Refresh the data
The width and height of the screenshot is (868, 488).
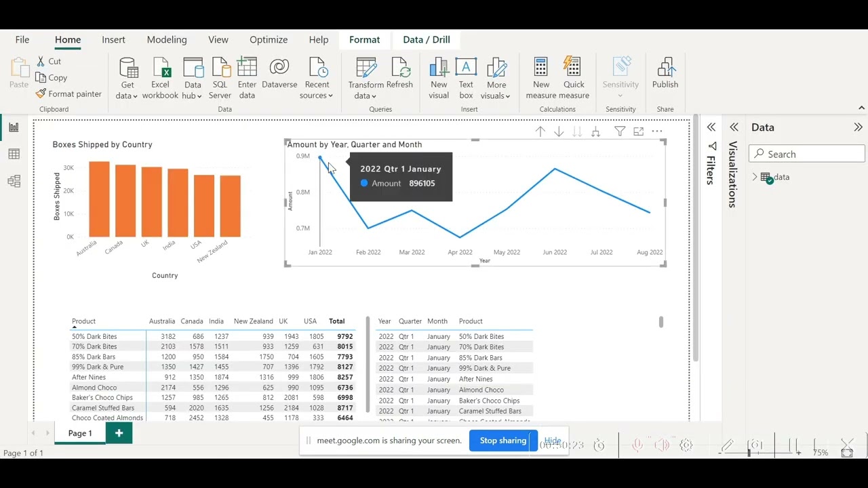tap(399, 73)
